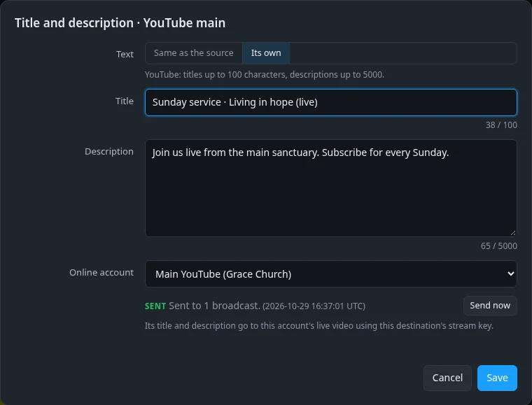Save the title and description
532x405 pixels.
coord(497,378)
